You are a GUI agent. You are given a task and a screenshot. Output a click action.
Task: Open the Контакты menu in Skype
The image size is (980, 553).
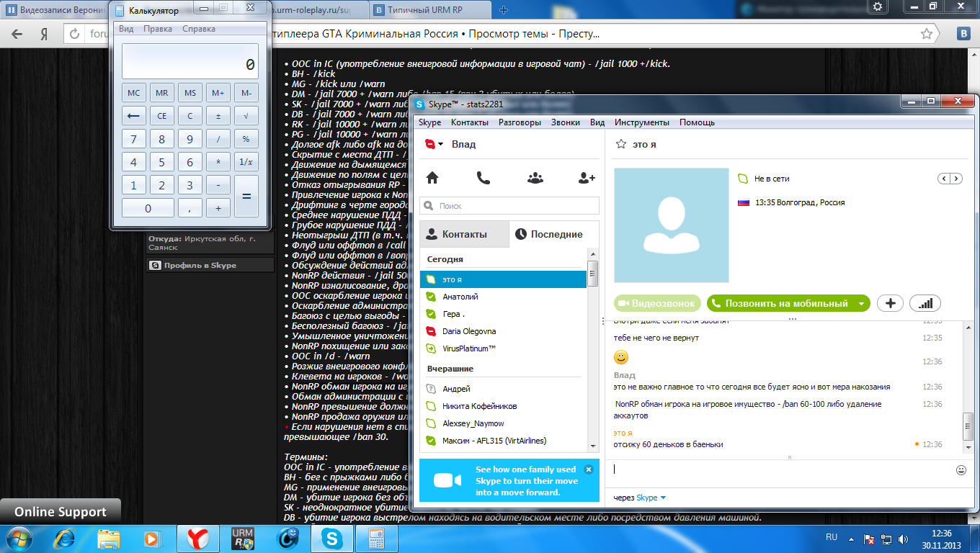(470, 122)
